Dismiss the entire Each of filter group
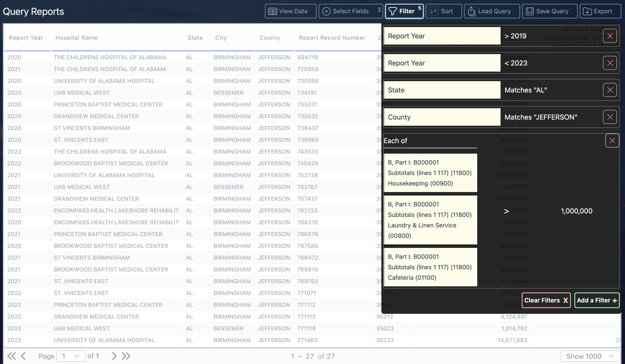625x364 pixels. (x=612, y=140)
